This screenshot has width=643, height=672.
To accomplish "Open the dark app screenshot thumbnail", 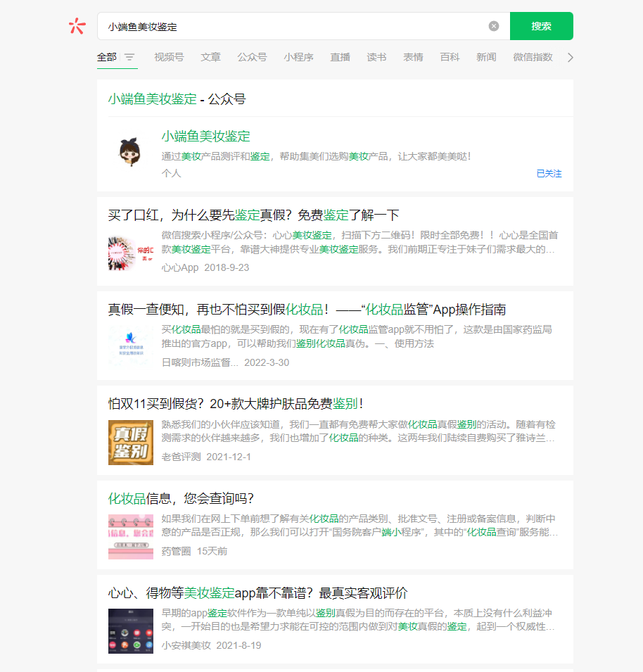I will (131, 631).
